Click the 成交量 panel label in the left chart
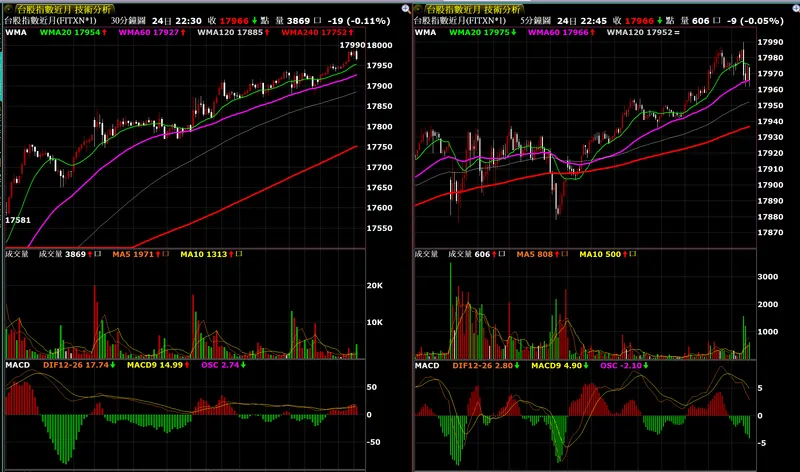 tap(17, 254)
